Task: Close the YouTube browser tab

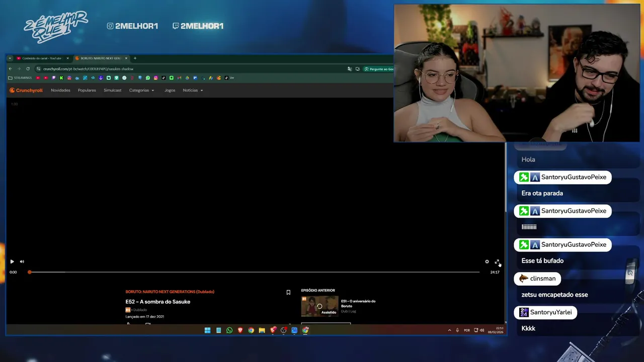Action: click(x=67, y=58)
